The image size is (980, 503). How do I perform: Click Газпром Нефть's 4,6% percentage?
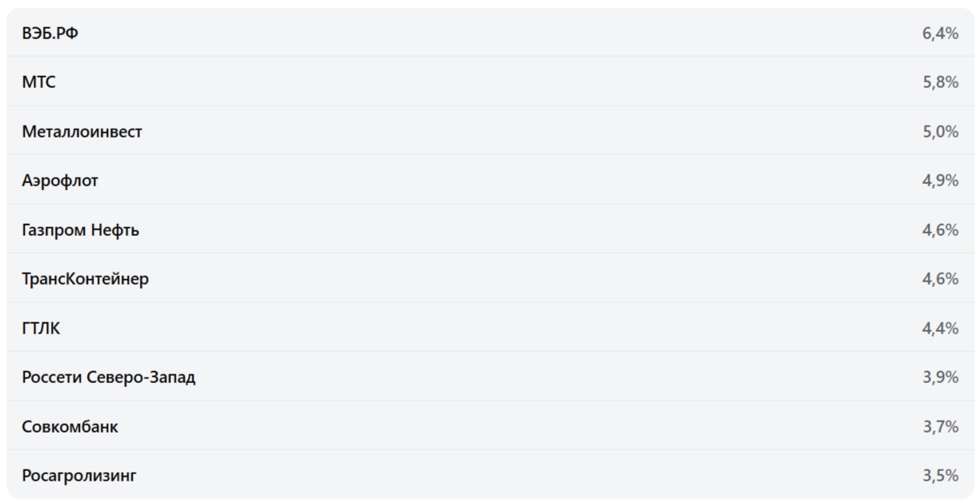[x=940, y=230]
